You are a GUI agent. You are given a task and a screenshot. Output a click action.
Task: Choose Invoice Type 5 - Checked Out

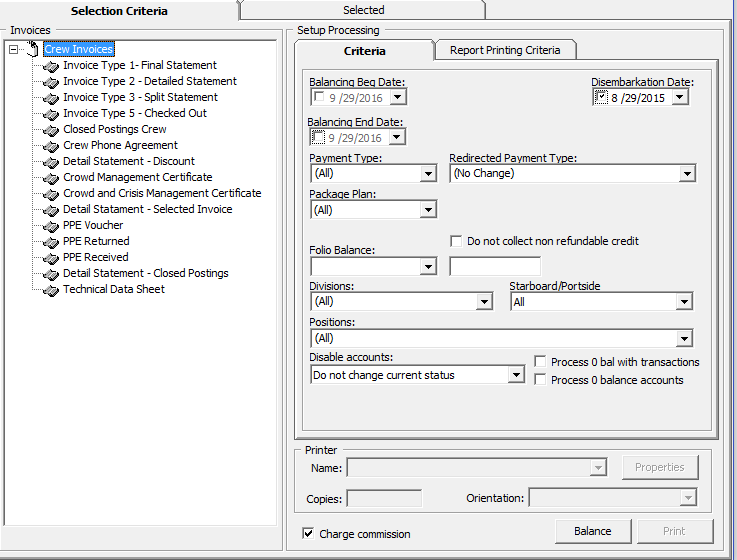[x=135, y=113]
